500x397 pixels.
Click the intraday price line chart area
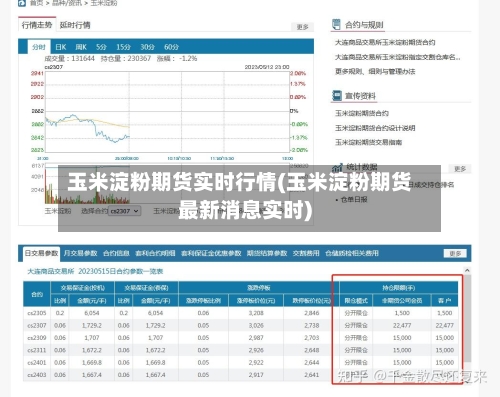pyautogui.click(x=167, y=112)
